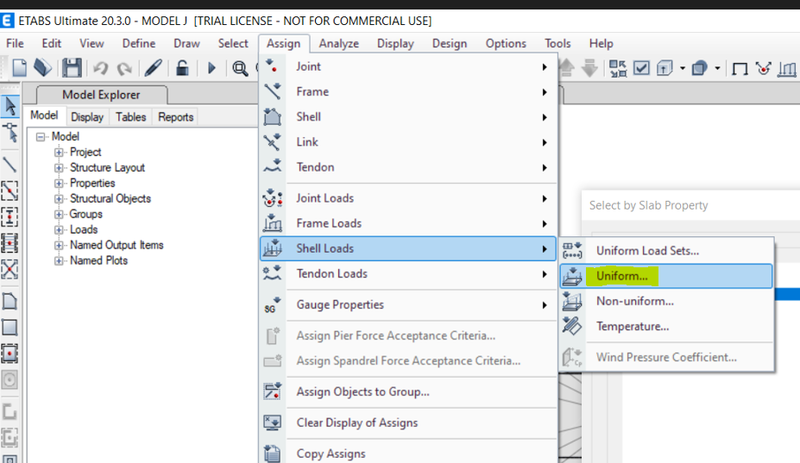The width and height of the screenshot is (800, 463).
Task: Expand the Project tree node
Action: point(59,152)
